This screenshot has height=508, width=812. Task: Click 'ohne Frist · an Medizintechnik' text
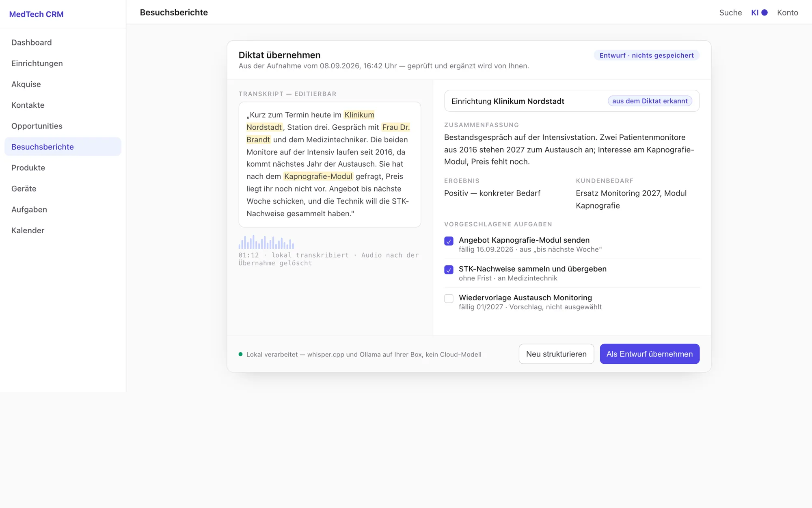pos(508,278)
